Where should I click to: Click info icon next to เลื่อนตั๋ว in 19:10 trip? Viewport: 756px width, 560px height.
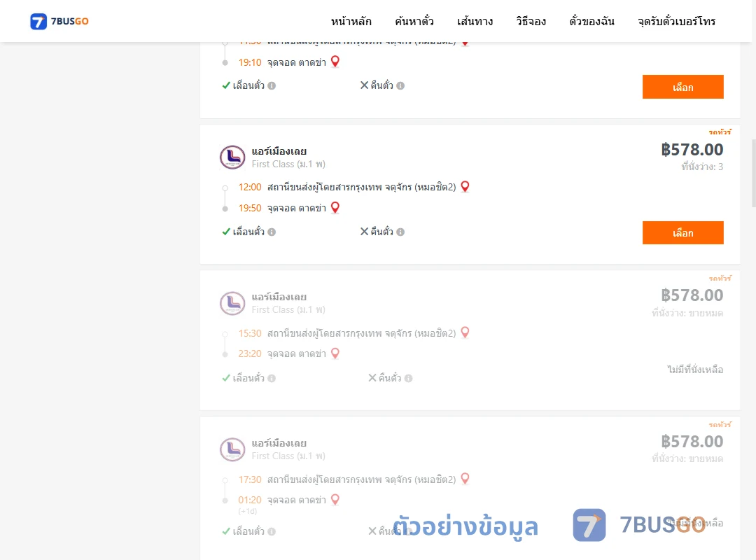(272, 86)
